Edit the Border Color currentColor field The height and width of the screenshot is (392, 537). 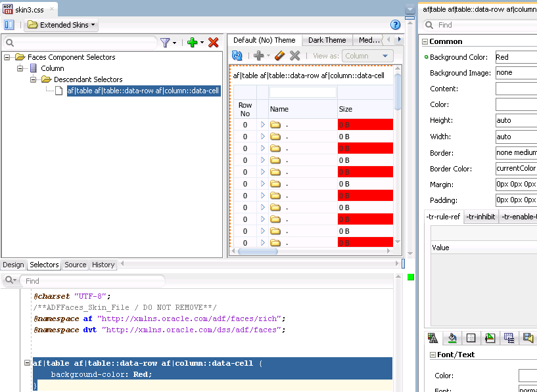pyautogui.click(x=516, y=168)
